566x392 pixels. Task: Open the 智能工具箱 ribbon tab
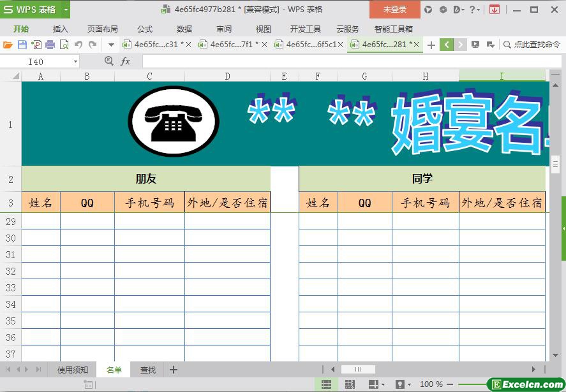394,29
